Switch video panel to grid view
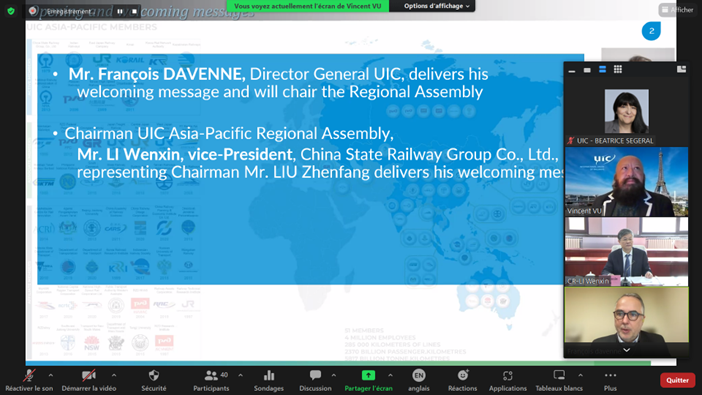The height and width of the screenshot is (395, 702). click(618, 69)
